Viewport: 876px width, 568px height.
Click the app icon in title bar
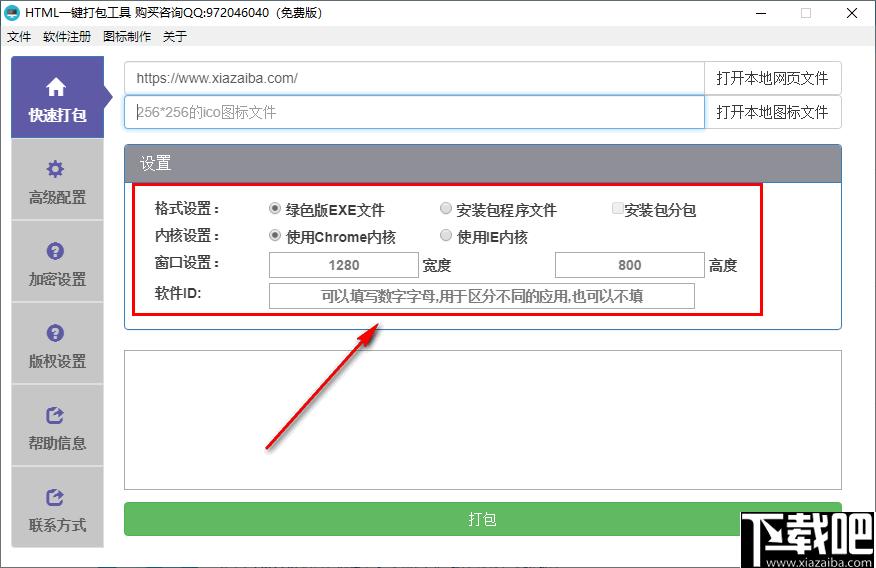click(x=11, y=12)
